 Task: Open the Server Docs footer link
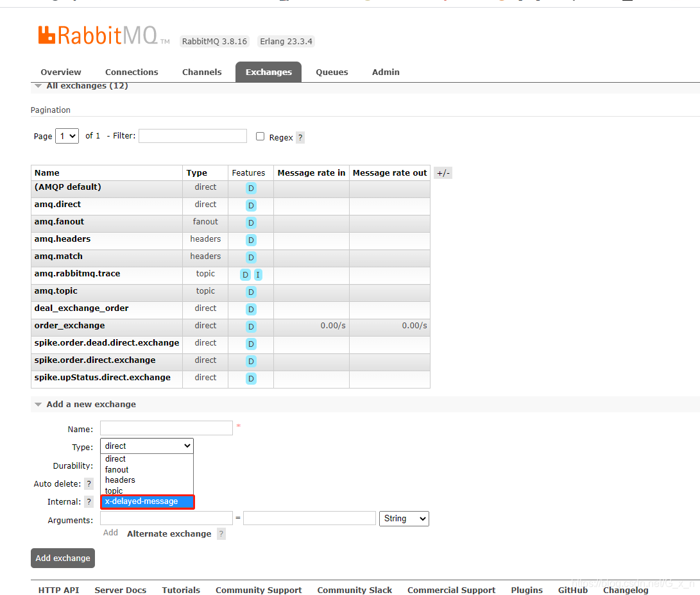point(121,590)
